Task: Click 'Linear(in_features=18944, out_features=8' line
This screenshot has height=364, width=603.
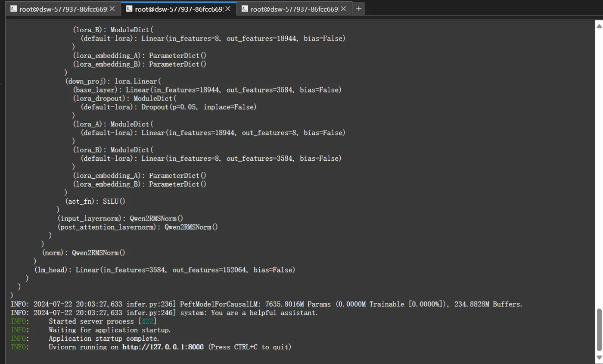Action: pos(213,133)
